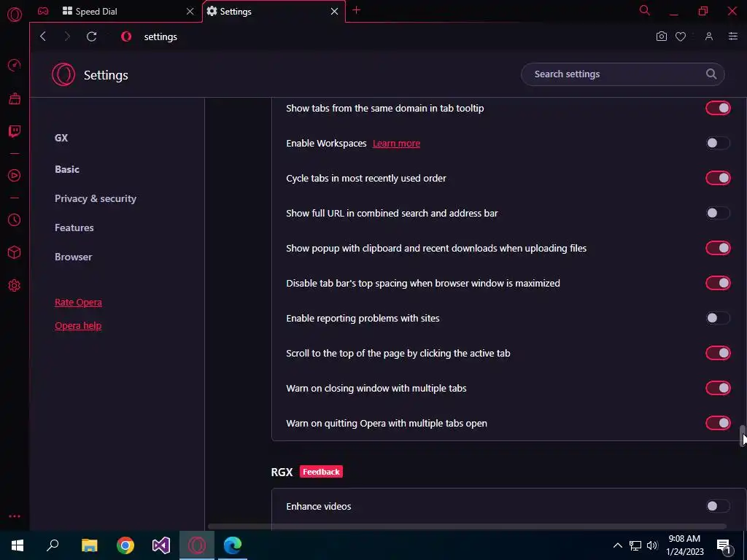Open the Basic settings section
747x560 pixels.
pos(67,169)
